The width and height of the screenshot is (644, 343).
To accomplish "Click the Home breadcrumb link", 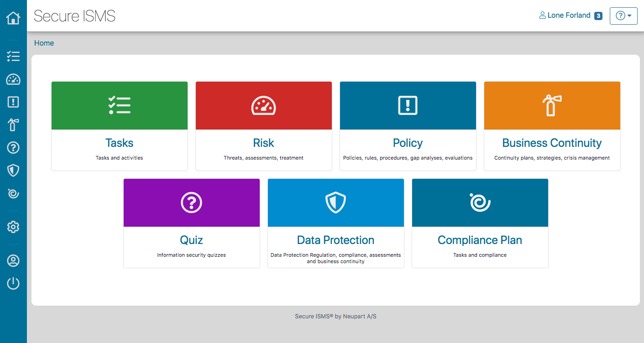I will (44, 43).
